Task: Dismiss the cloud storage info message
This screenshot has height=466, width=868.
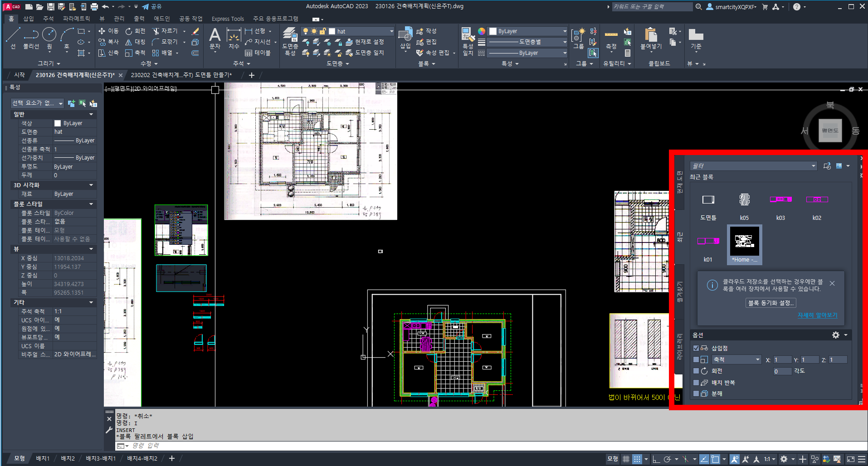Action: (x=832, y=283)
